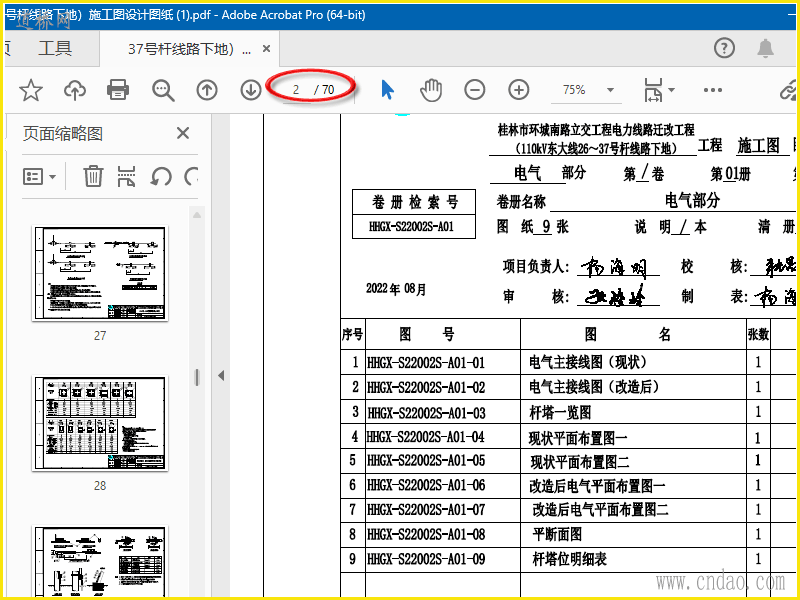This screenshot has height=600, width=800.
Task: Click the drawing name 改造后电气平面布置图二
Action: click(600, 509)
